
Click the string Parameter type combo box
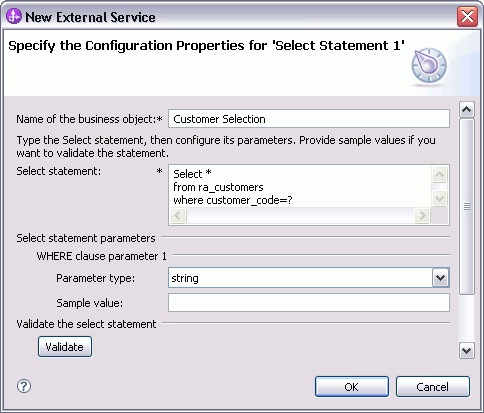click(x=309, y=278)
